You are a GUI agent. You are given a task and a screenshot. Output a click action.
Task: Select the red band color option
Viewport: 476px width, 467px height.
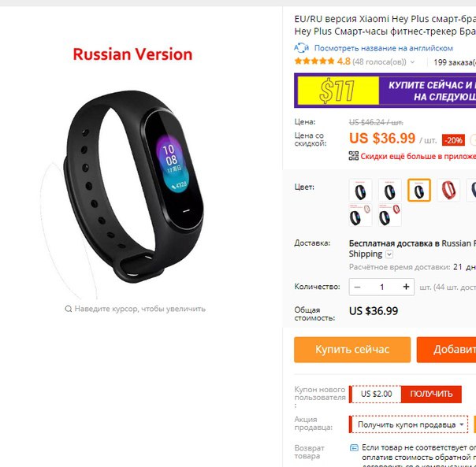(x=448, y=191)
